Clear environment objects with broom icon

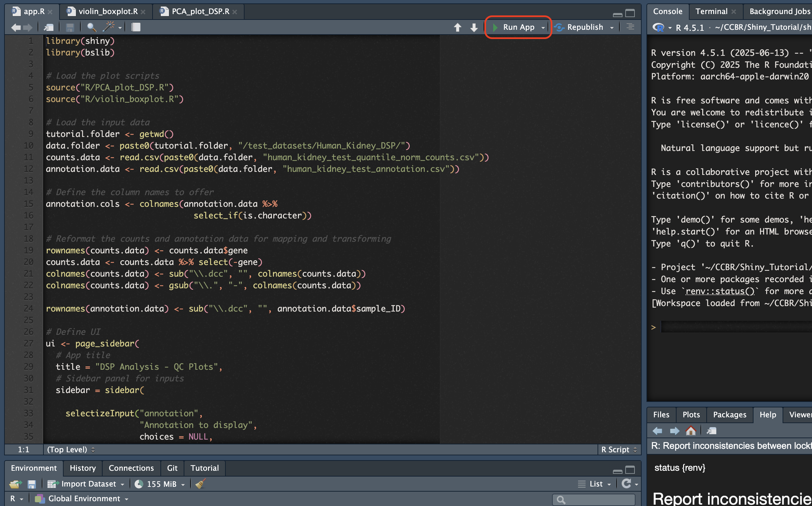point(200,484)
